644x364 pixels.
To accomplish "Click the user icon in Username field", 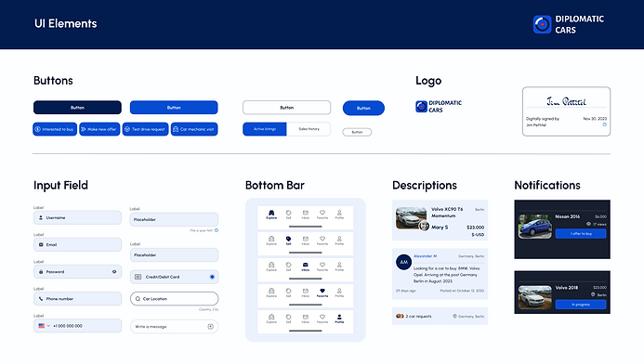I will point(41,217).
